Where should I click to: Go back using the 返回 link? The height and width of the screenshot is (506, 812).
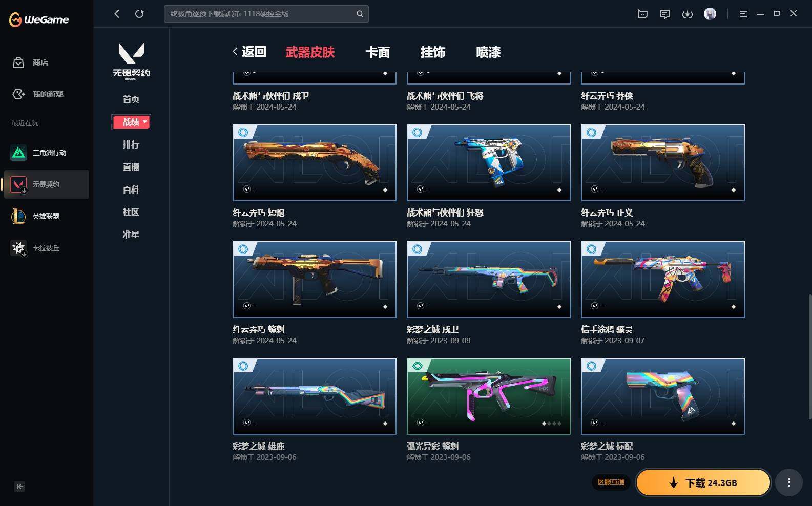coord(249,52)
